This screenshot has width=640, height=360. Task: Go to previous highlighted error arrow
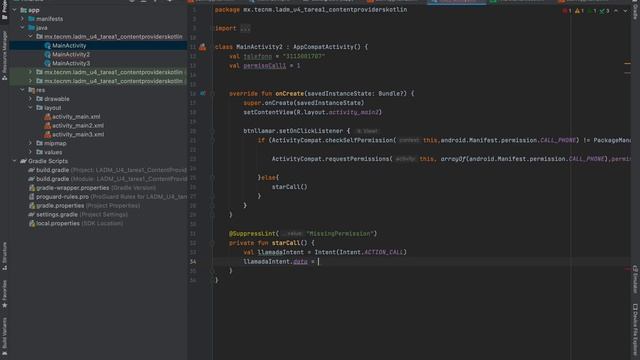616,11
